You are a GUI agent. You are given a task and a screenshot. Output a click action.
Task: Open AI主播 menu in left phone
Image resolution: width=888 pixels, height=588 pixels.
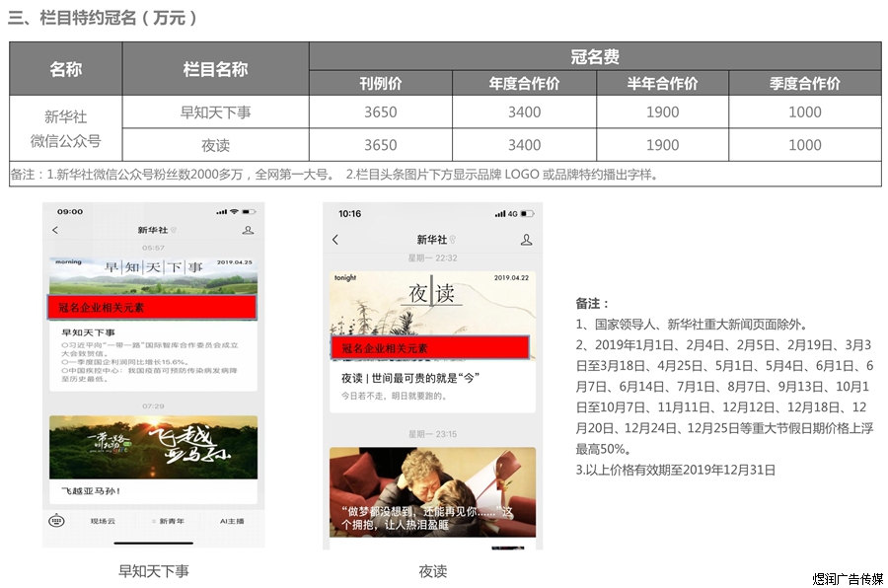pos(232,521)
